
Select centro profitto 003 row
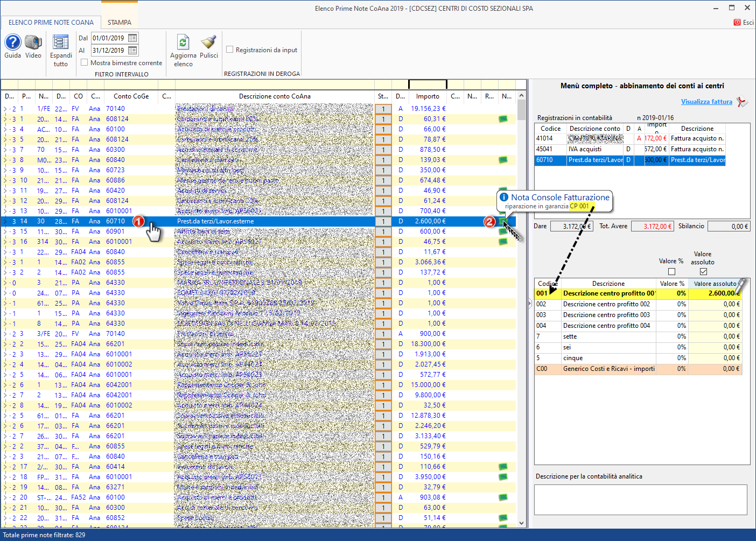(638, 315)
